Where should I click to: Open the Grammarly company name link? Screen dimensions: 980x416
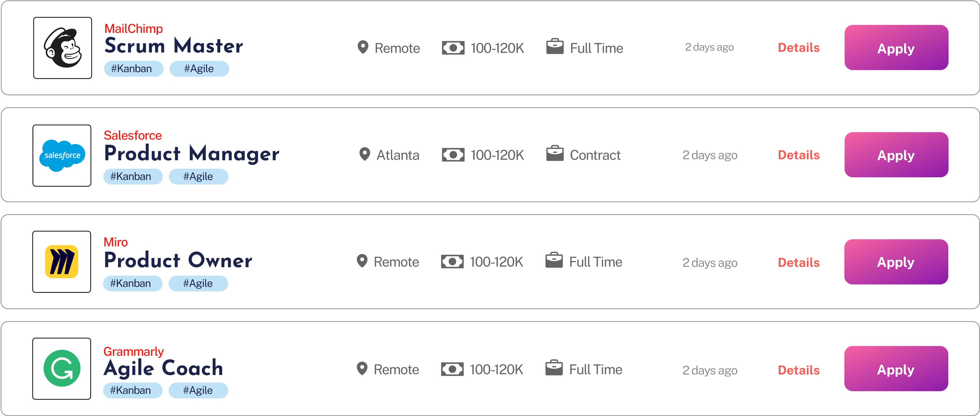133,351
